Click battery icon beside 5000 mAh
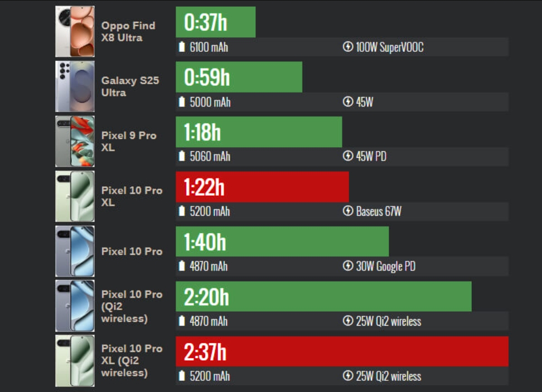 pos(182,102)
